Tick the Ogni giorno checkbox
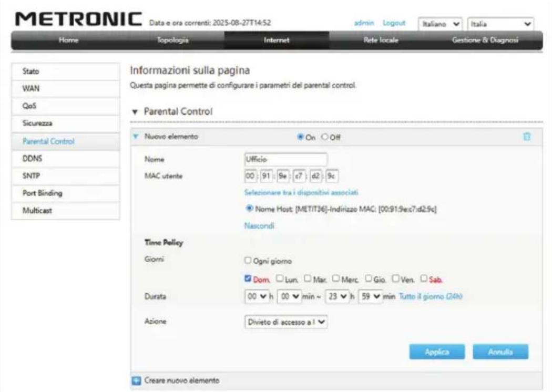Image resolution: width=552 pixels, height=392 pixels. click(248, 261)
